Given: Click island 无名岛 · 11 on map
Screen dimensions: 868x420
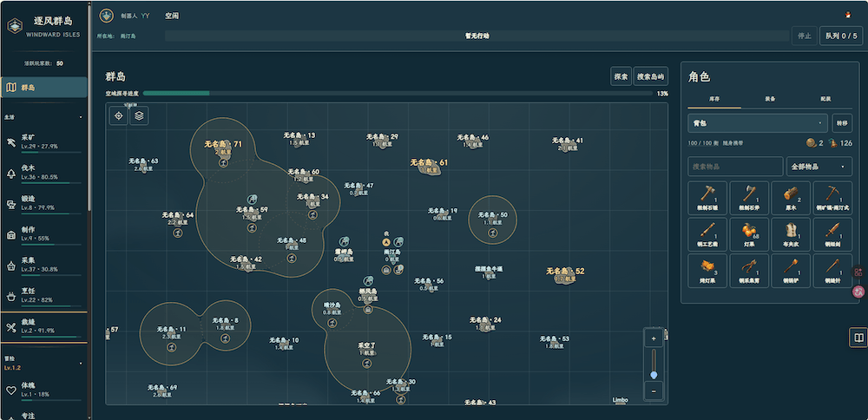Looking at the screenshot, I should [172, 332].
